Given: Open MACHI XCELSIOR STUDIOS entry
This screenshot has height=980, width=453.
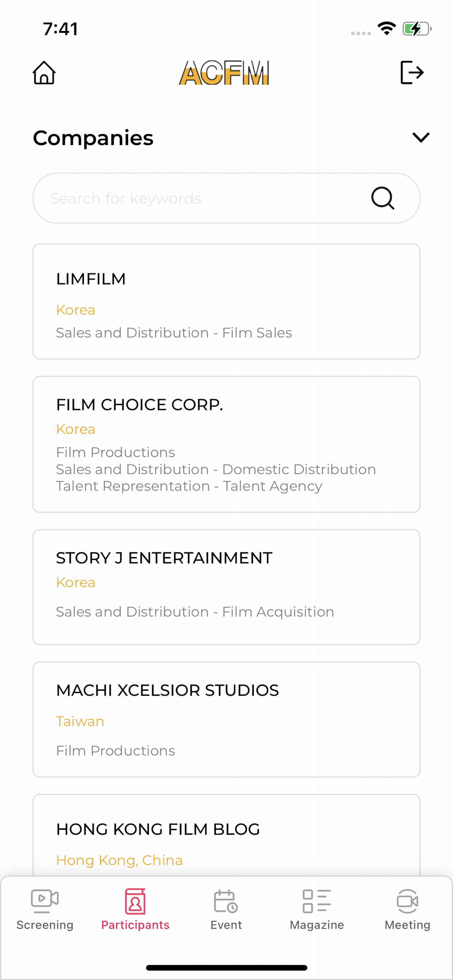Looking at the screenshot, I should pos(226,719).
